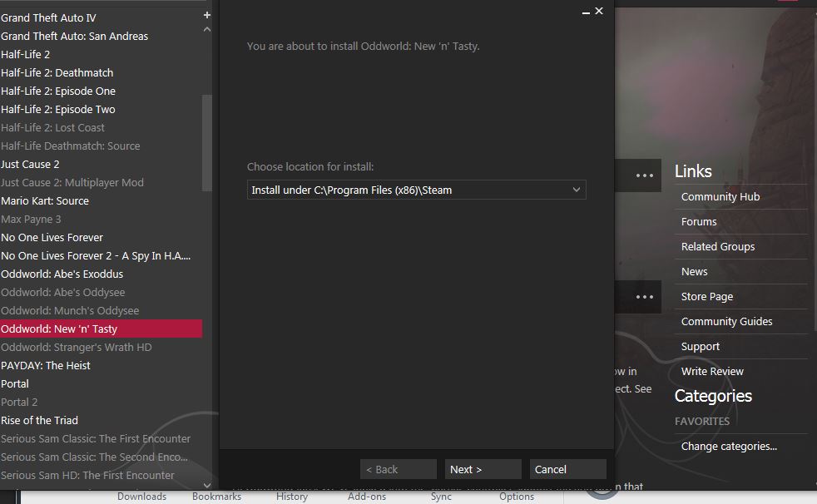
Task: Open the Write Review link
Action: [x=712, y=371]
